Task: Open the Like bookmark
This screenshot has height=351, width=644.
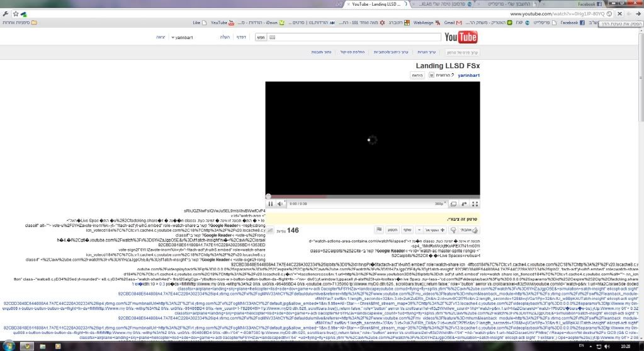Action: (200, 23)
